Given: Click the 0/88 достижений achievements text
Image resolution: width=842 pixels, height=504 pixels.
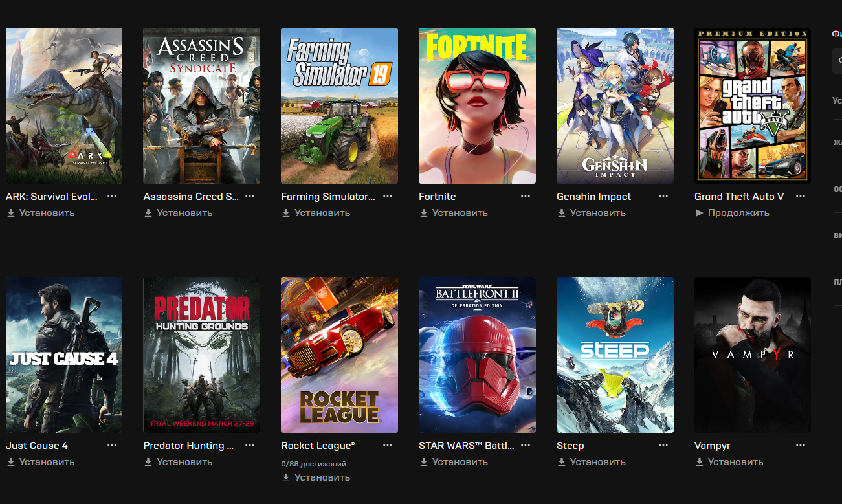Looking at the screenshot, I should point(314,464).
